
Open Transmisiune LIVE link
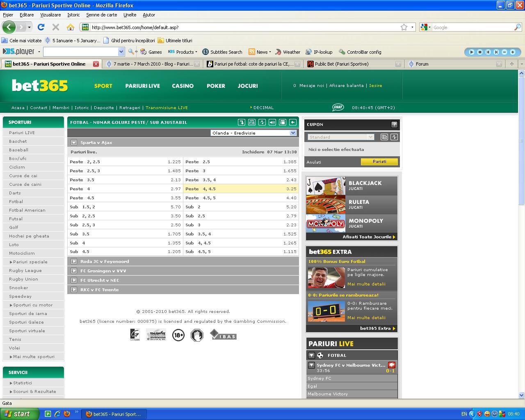pos(167,107)
